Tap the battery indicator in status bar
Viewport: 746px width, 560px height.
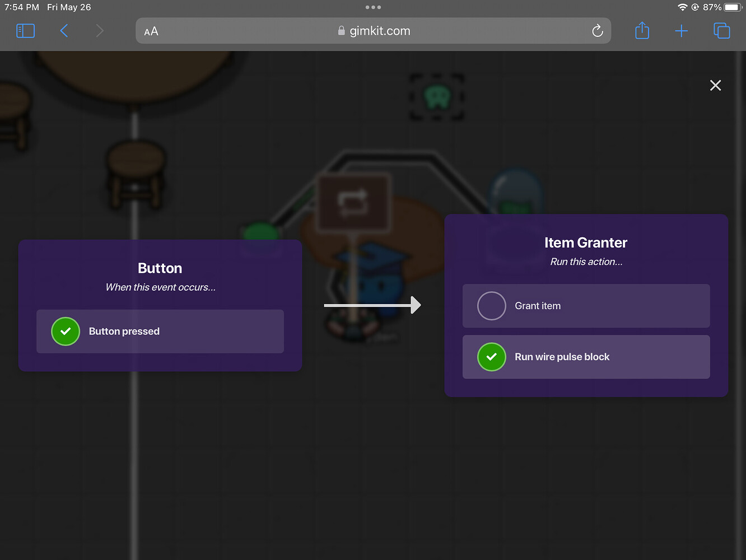pyautogui.click(x=732, y=7)
